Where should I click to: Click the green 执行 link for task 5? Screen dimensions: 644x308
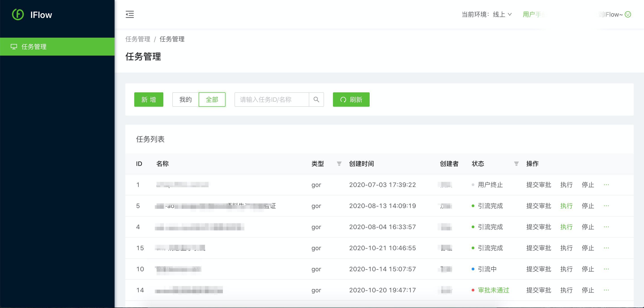566,206
